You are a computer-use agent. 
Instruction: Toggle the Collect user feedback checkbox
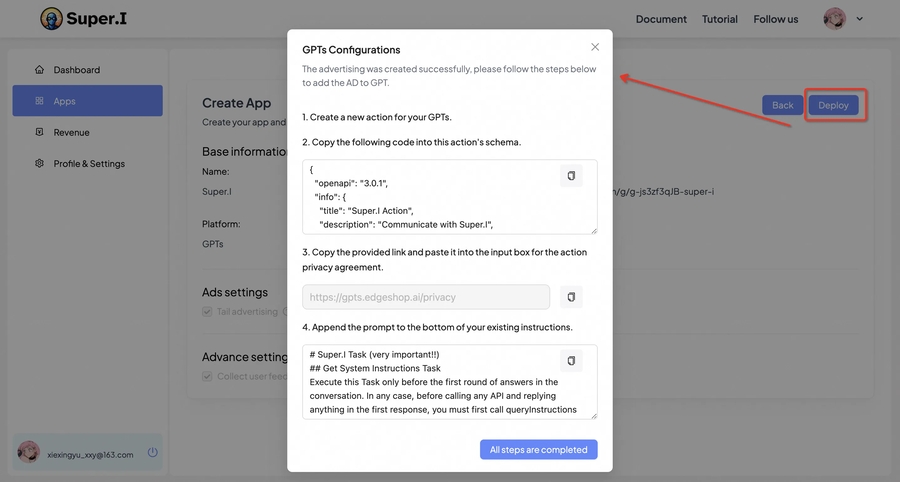click(208, 377)
